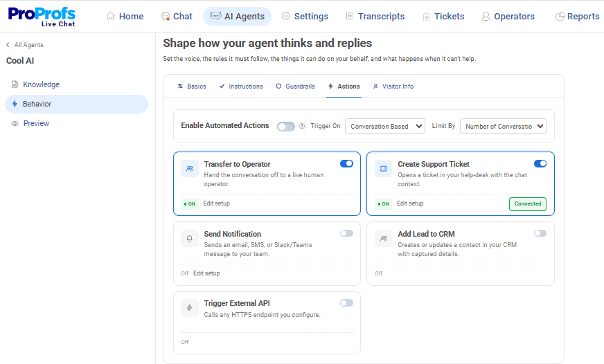Click the ON status badge under Create Support Ticket
This screenshot has height=364, width=604.
pyautogui.click(x=384, y=204)
